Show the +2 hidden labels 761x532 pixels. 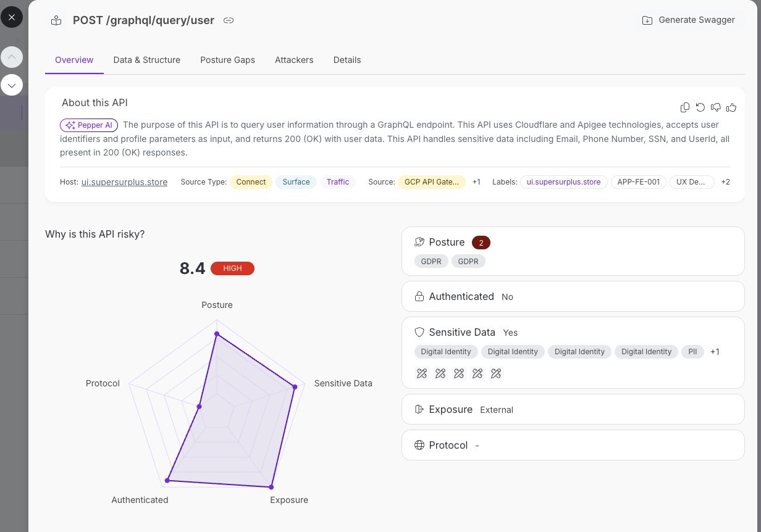(x=725, y=182)
